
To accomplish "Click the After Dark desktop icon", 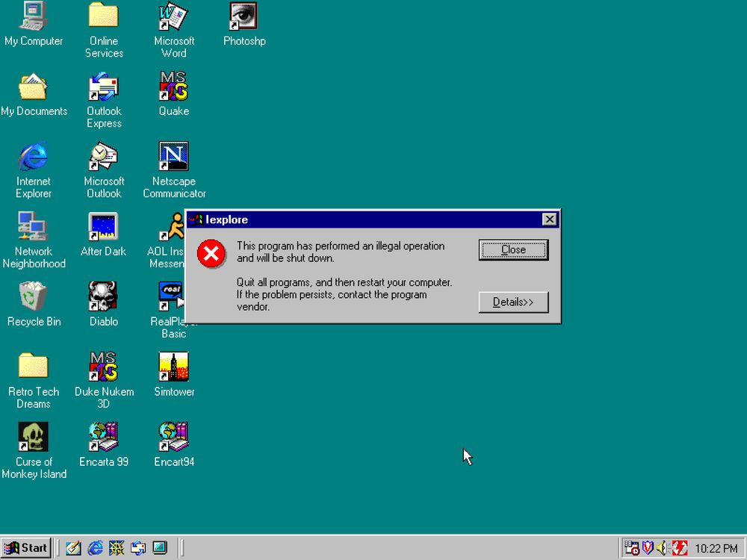I will (x=103, y=234).
